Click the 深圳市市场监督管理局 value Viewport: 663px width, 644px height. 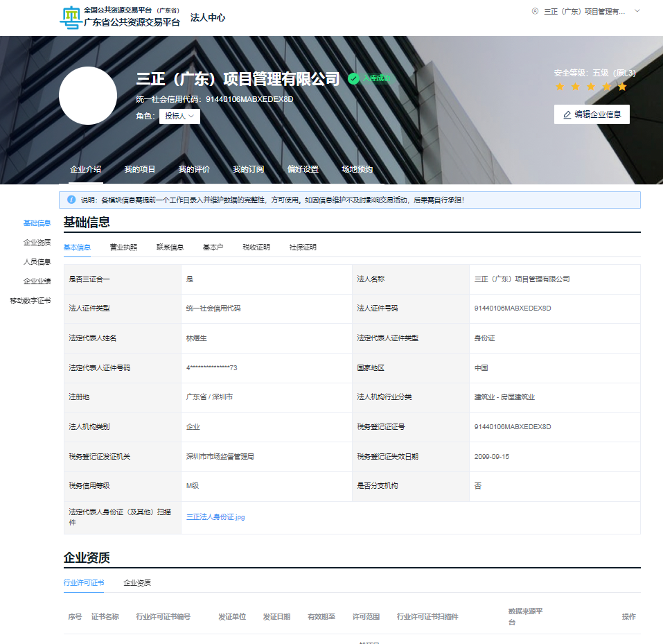click(x=220, y=457)
